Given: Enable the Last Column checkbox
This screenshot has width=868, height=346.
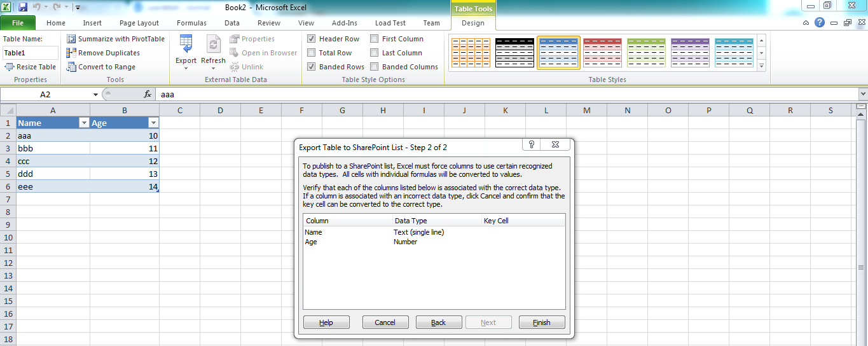Looking at the screenshot, I should pos(375,53).
